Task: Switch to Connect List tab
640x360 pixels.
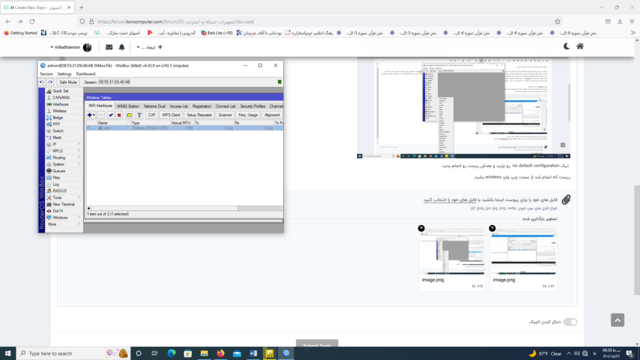Action: (225, 106)
